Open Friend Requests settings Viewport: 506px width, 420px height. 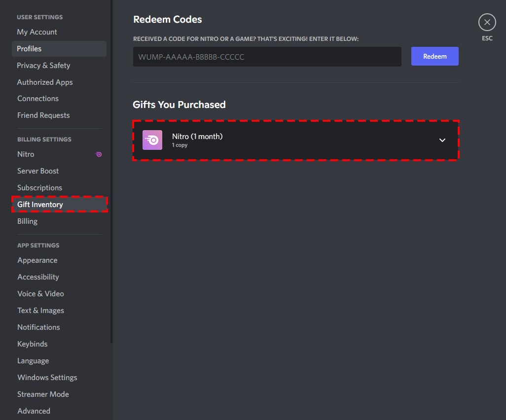(x=43, y=115)
